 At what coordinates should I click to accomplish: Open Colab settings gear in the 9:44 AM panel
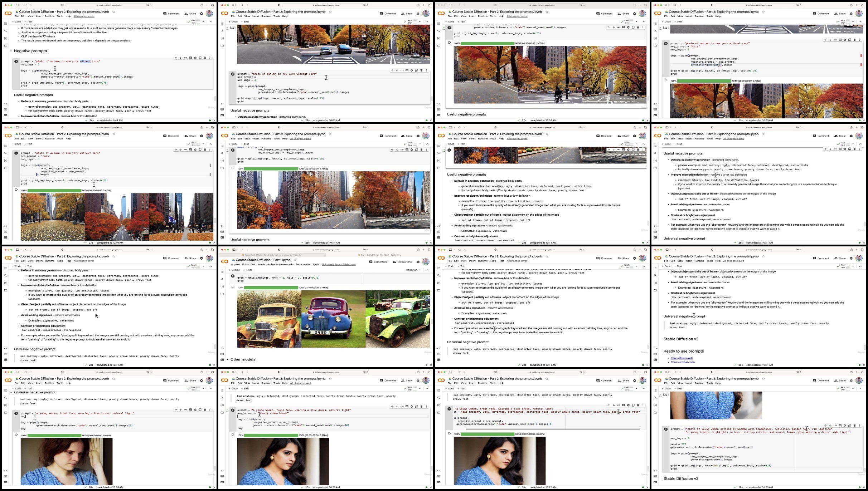[201, 14]
